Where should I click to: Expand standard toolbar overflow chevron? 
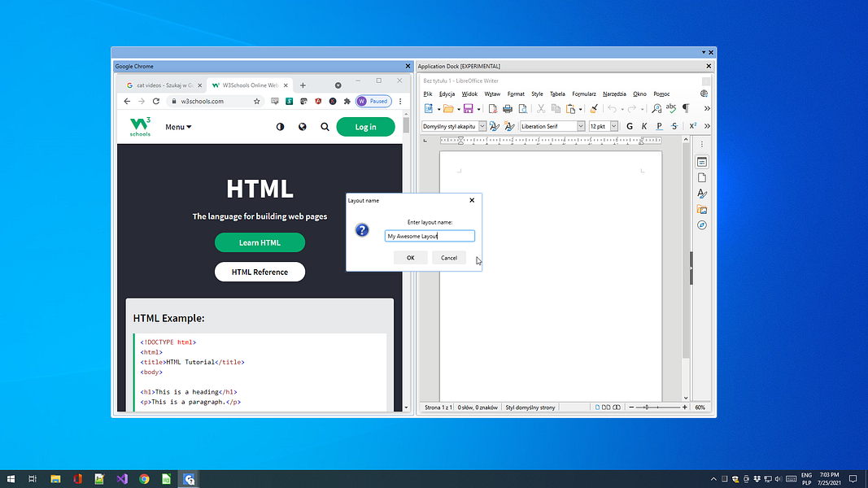click(707, 108)
